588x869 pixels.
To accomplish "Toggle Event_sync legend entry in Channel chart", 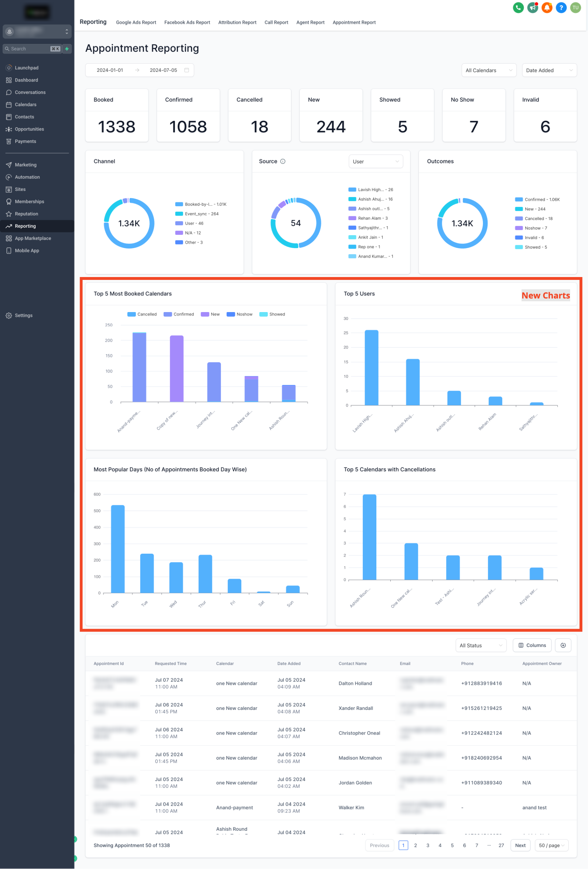I will (197, 214).
